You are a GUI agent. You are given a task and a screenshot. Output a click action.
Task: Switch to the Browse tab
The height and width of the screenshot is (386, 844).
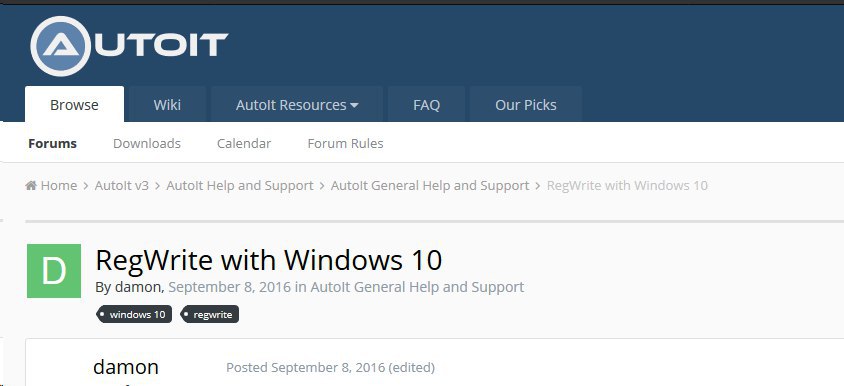pos(74,104)
